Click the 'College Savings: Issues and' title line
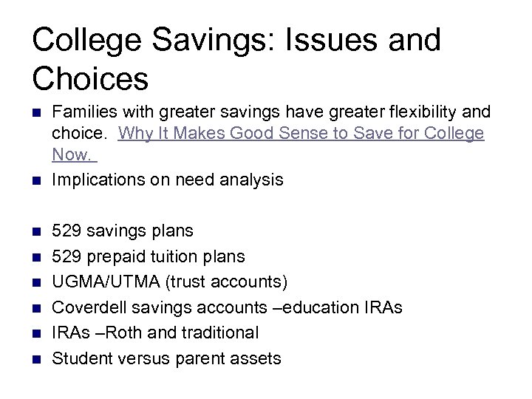This screenshot has width=532, height=399. coord(236,40)
